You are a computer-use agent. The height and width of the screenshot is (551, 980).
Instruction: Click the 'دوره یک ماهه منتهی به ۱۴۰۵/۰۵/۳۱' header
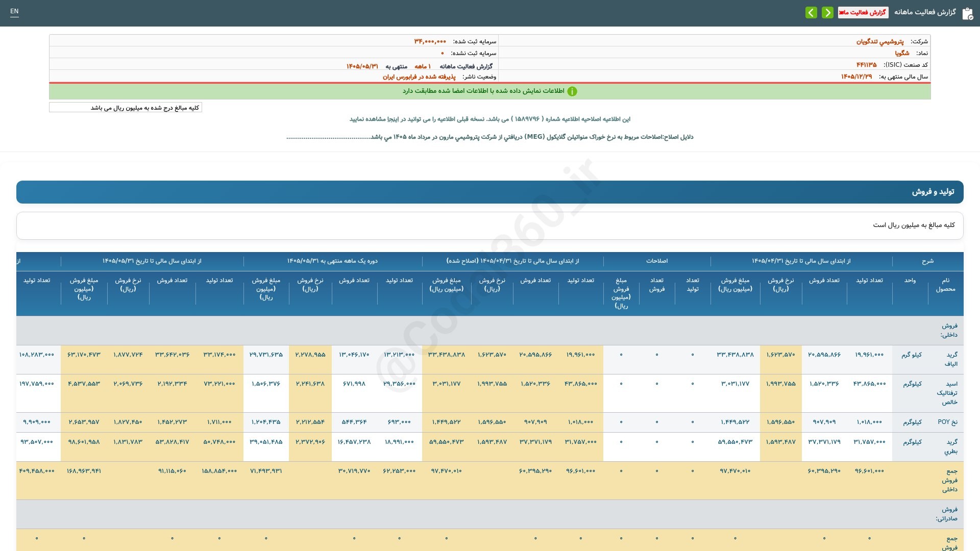pos(332,261)
